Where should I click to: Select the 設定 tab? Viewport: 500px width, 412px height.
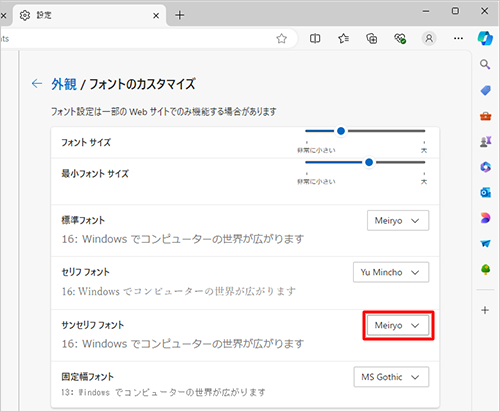coord(89,15)
